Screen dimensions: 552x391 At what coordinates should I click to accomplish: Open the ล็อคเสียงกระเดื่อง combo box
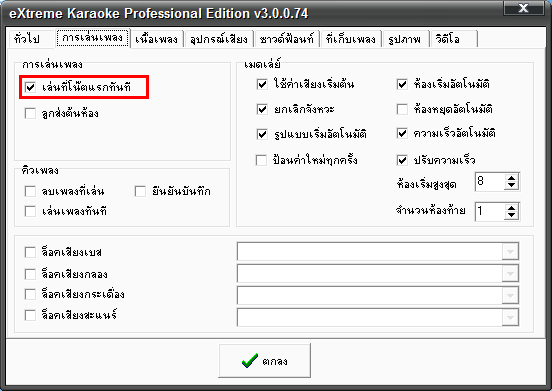[x=510, y=296]
